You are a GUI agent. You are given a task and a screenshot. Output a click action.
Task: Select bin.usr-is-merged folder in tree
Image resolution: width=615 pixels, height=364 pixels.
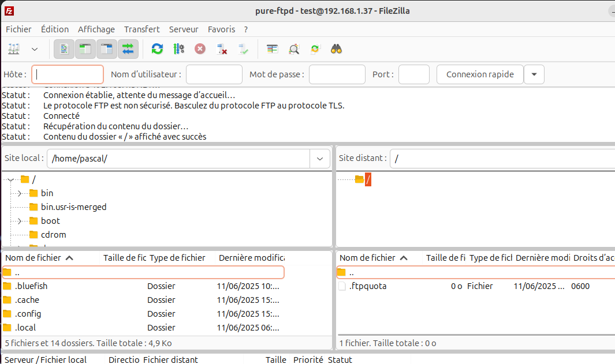point(74,207)
